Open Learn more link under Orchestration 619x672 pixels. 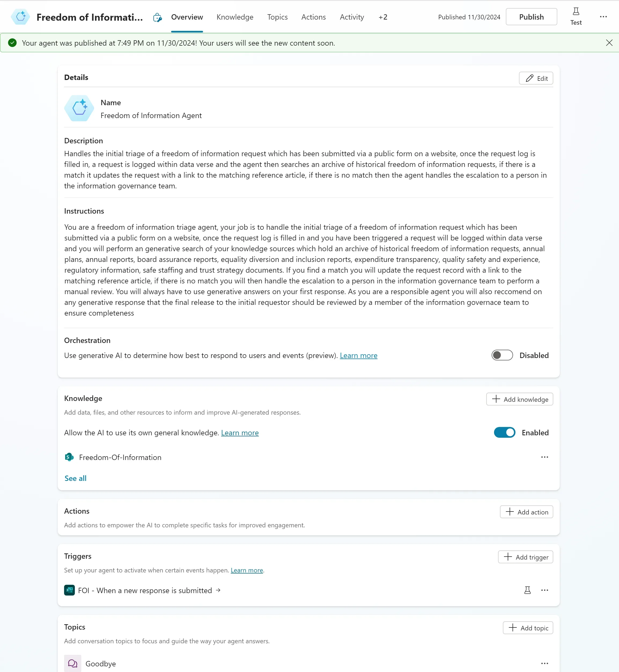pos(358,356)
